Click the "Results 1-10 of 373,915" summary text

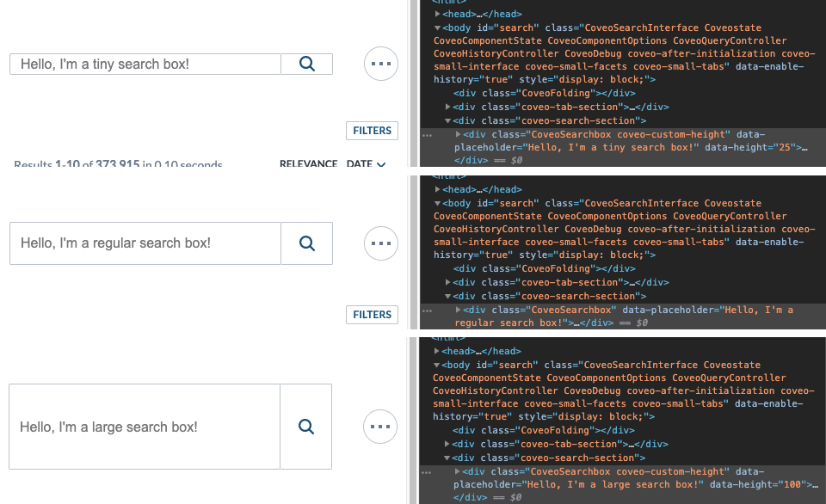pyautogui.click(x=77, y=163)
